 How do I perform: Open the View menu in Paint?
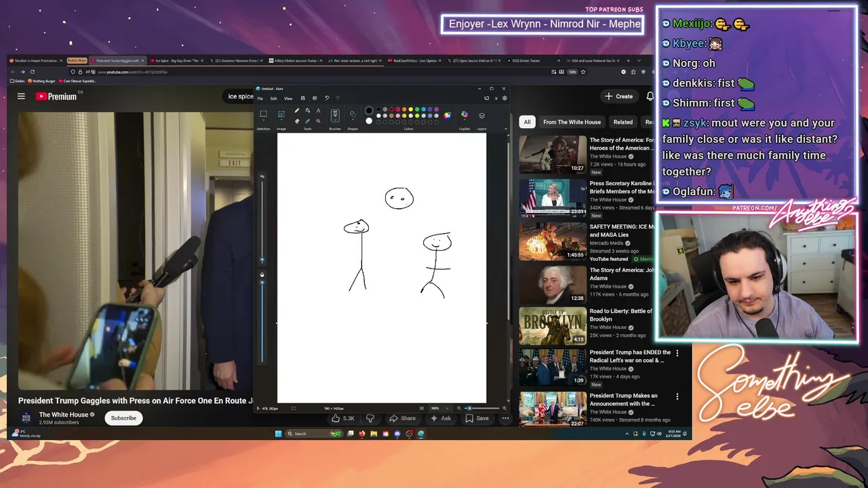tap(288, 98)
